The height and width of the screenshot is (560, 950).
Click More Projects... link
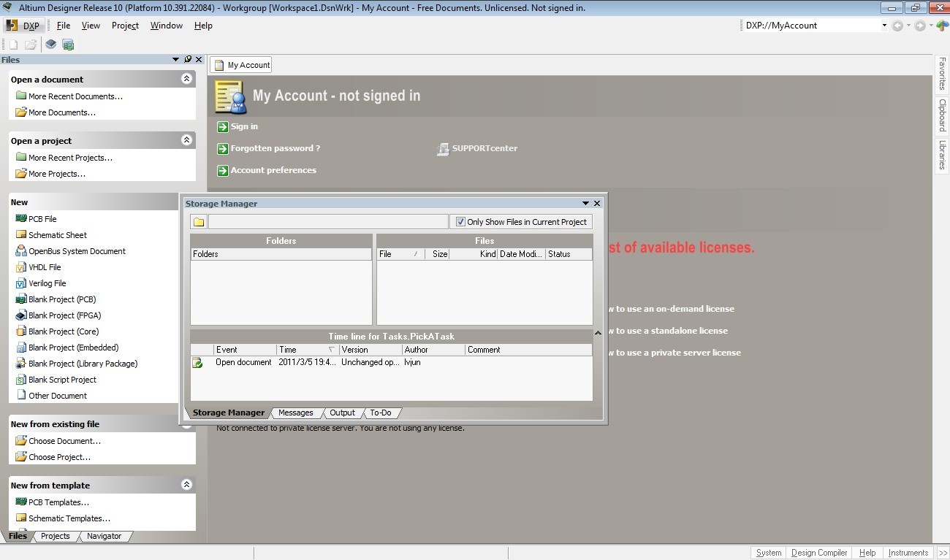tap(57, 174)
